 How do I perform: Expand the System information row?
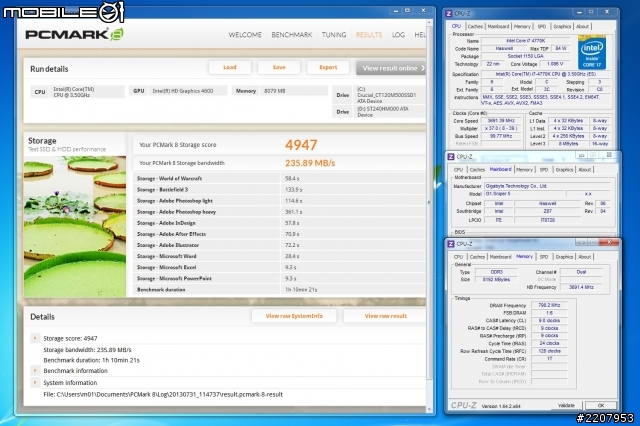coord(35,382)
